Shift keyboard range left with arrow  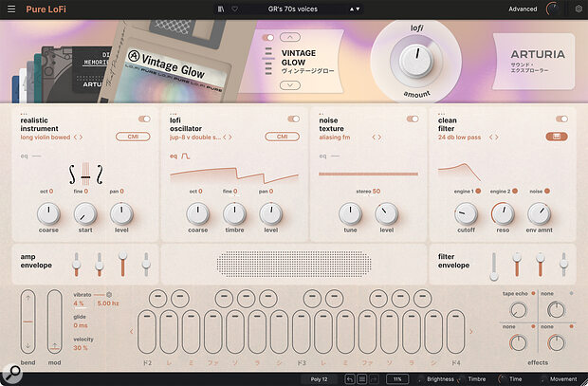pyautogui.click(x=131, y=332)
